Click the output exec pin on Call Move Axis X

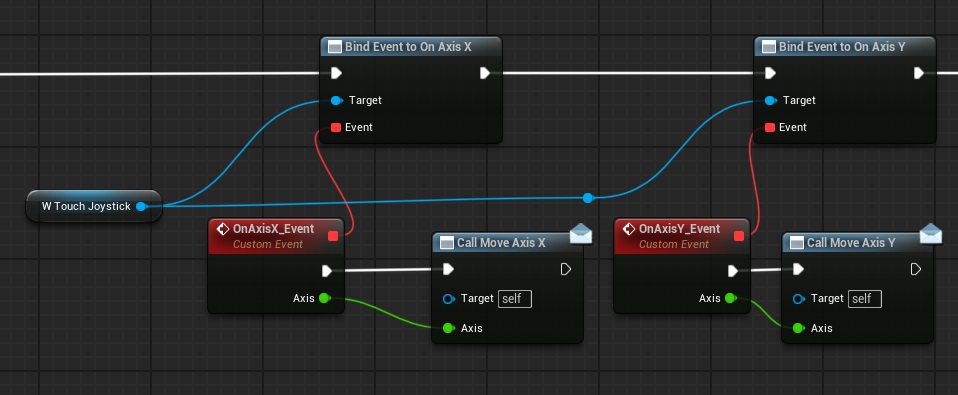566,269
